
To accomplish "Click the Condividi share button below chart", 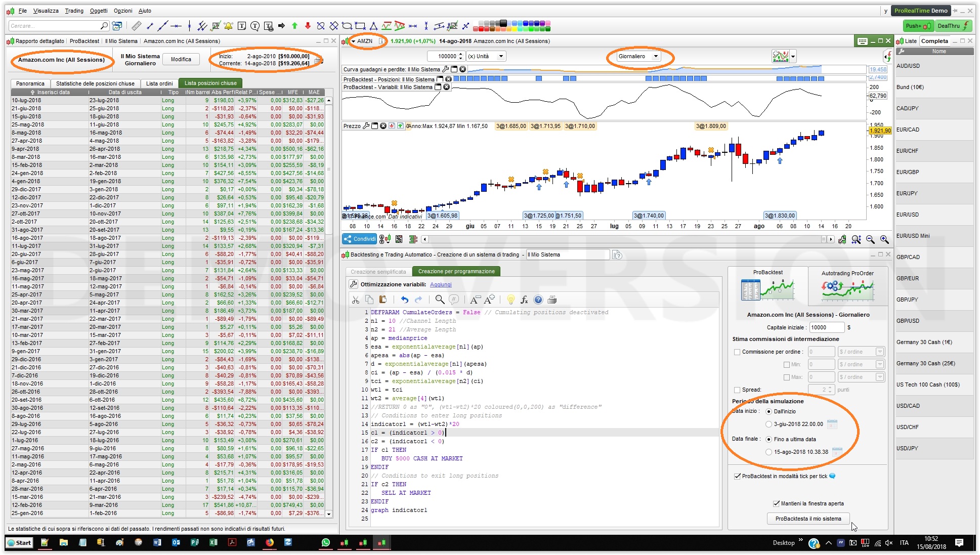I will (x=360, y=239).
